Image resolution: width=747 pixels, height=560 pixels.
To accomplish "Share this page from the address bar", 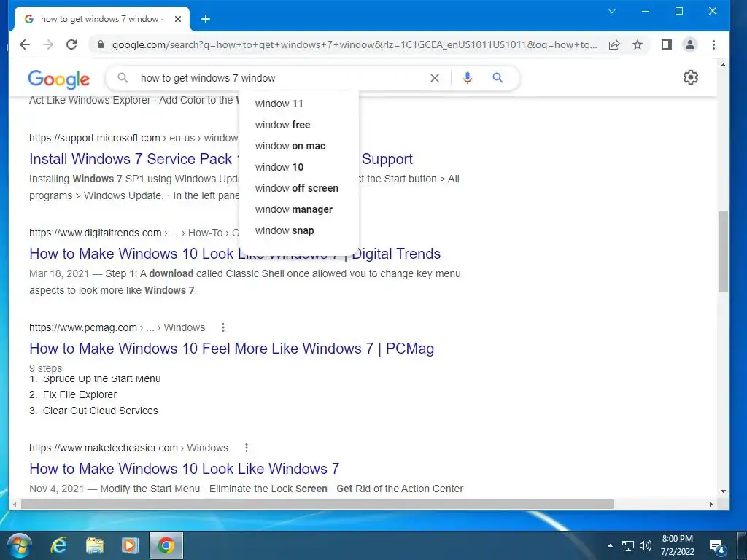I will pyautogui.click(x=614, y=44).
